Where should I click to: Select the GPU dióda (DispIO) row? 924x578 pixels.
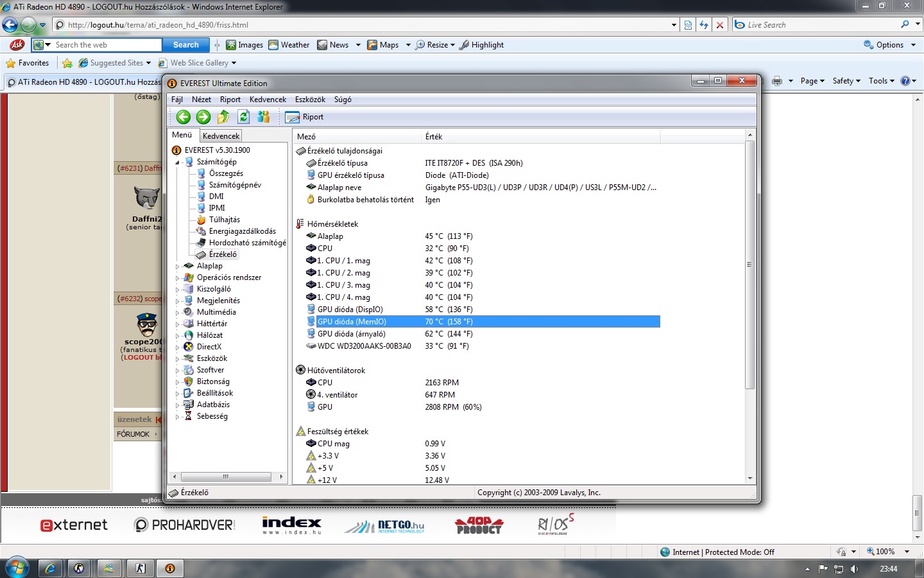pos(483,310)
